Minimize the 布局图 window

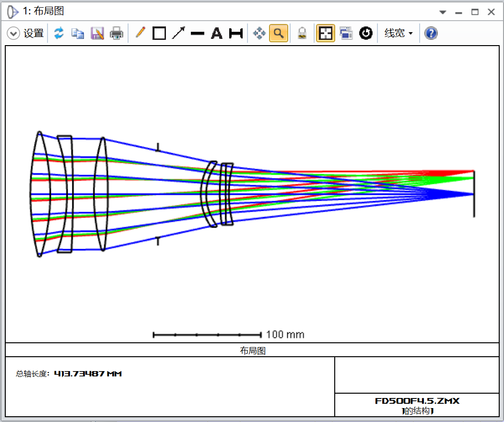click(x=458, y=12)
